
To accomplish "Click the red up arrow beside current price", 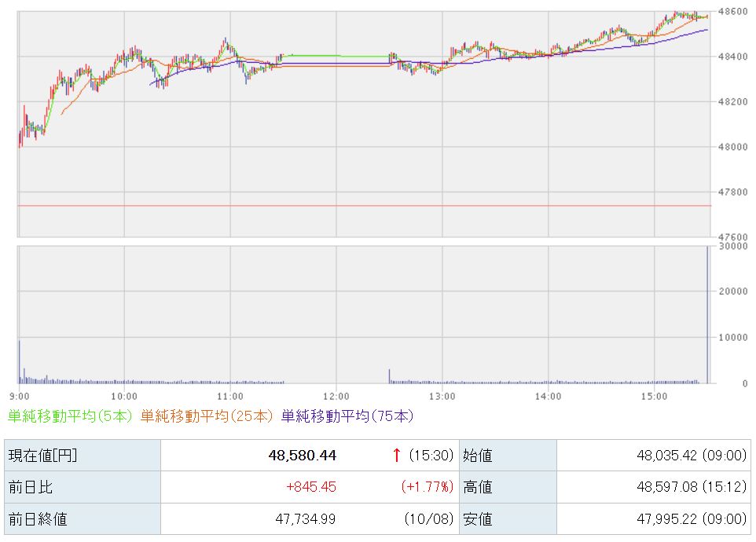I will pyautogui.click(x=397, y=456).
